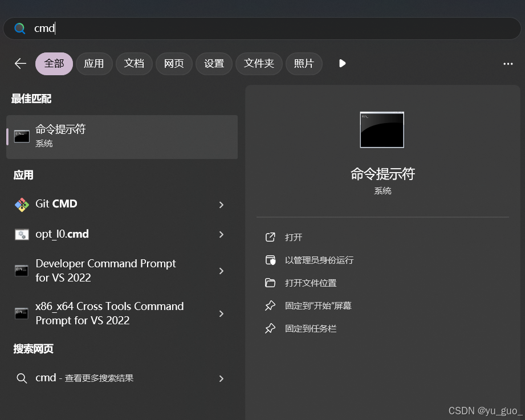Click the Git CMD colorful icon
Screen dimensions: 525x420
pyautogui.click(x=22, y=205)
